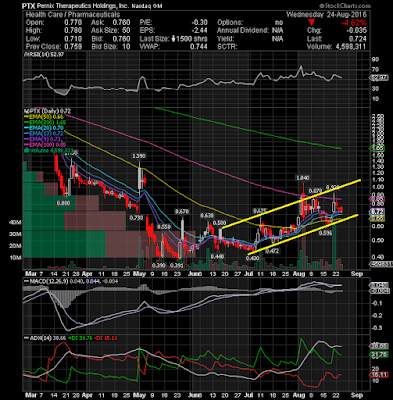Click the 40M volume axis label

[15, 222]
